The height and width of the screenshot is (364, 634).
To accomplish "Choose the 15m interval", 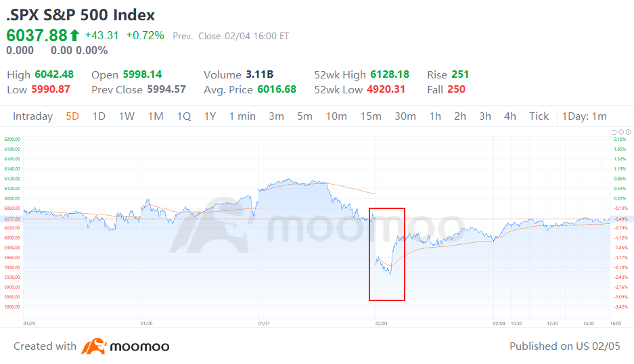I will 371,116.
